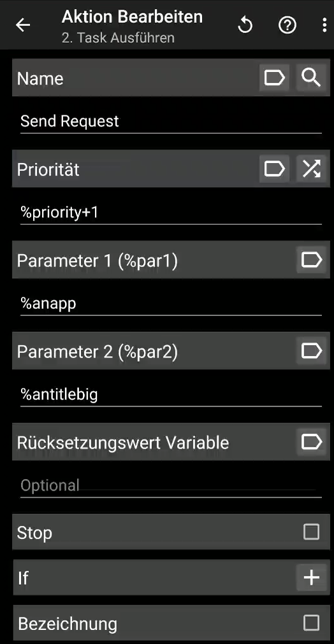334x644 pixels.
Task: Select the %anapp parameter field
Action: coord(171,304)
